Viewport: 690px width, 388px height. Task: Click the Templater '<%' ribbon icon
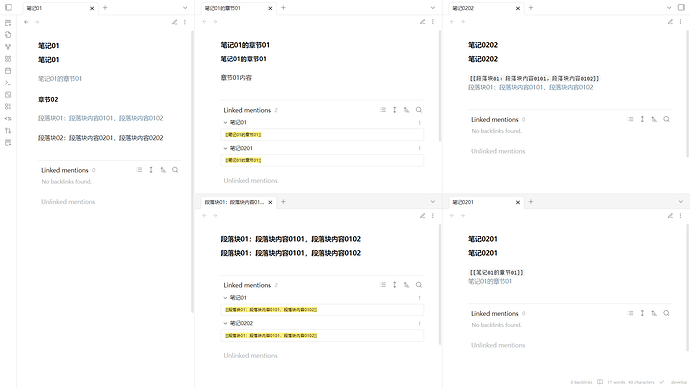pyautogui.click(x=8, y=118)
